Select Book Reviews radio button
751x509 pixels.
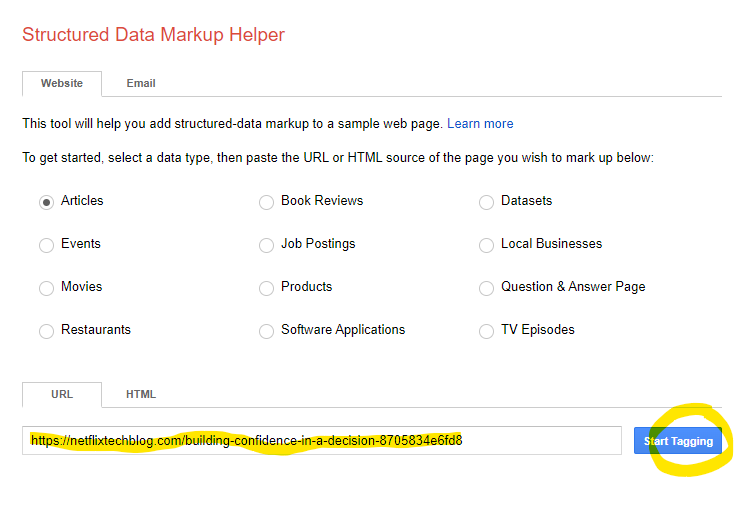click(266, 202)
